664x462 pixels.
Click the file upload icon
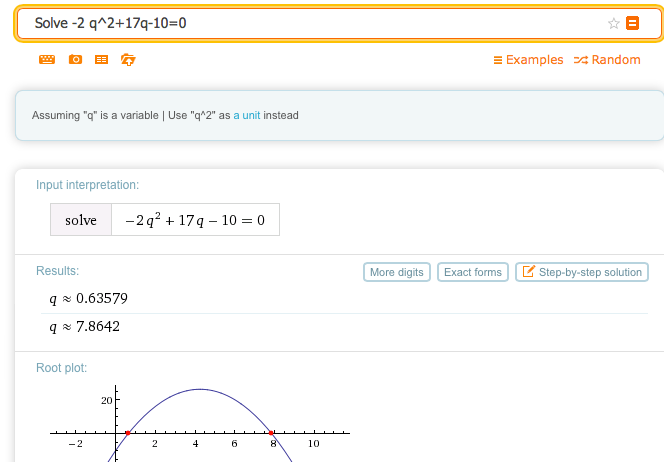[x=127, y=60]
